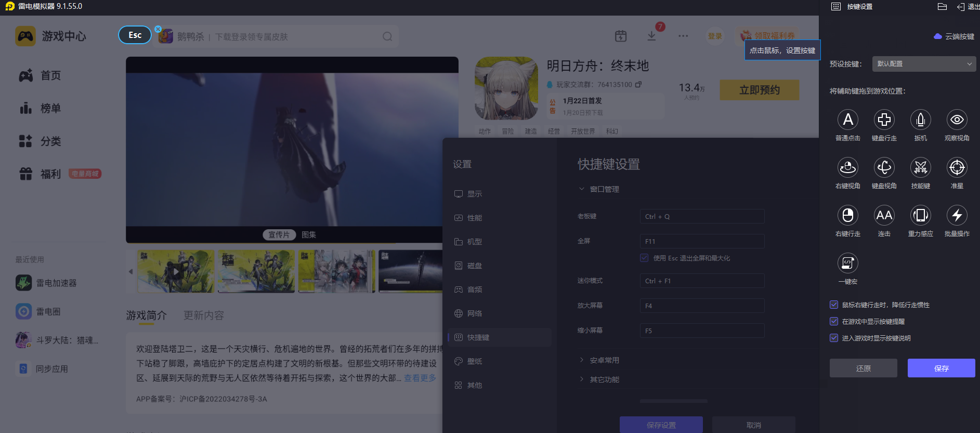This screenshot has width=980, height=433.
Task: Click the 保存 save button
Action: pyautogui.click(x=942, y=368)
